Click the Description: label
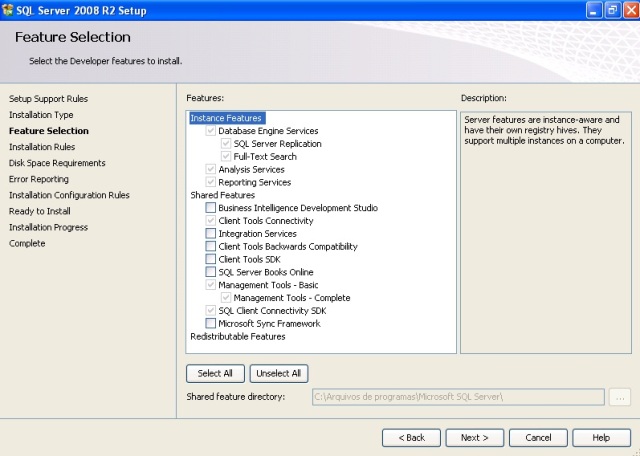 pyautogui.click(x=484, y=98)
